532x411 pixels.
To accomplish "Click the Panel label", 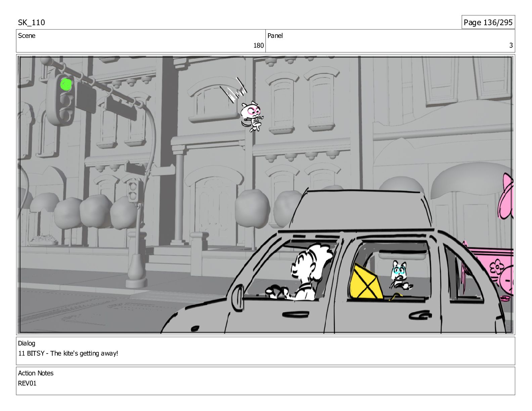I will [x=275, y=36].
